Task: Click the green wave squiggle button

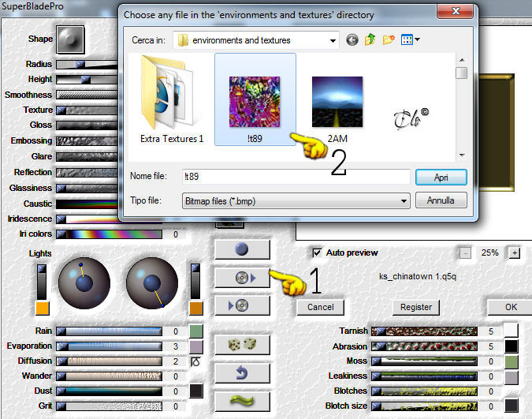Action: [x=242, y=401]
